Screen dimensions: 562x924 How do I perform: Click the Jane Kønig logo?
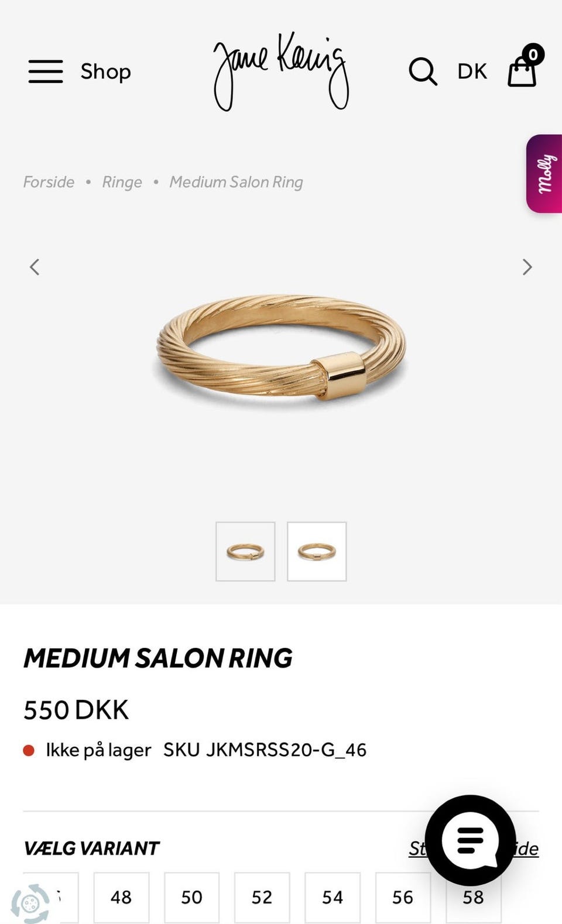coord(281,71)
